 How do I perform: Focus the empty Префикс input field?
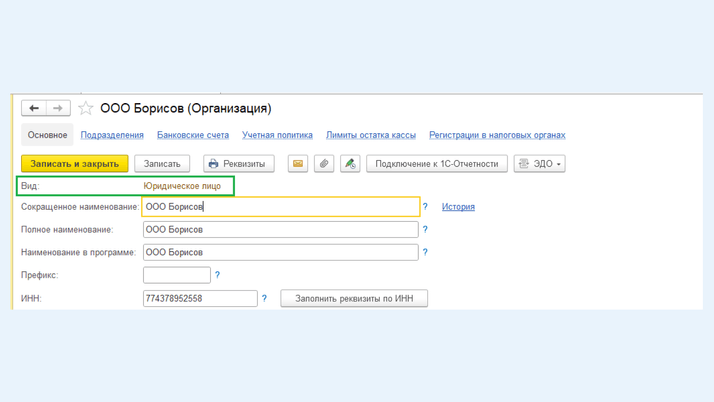[x=177, y=275]
